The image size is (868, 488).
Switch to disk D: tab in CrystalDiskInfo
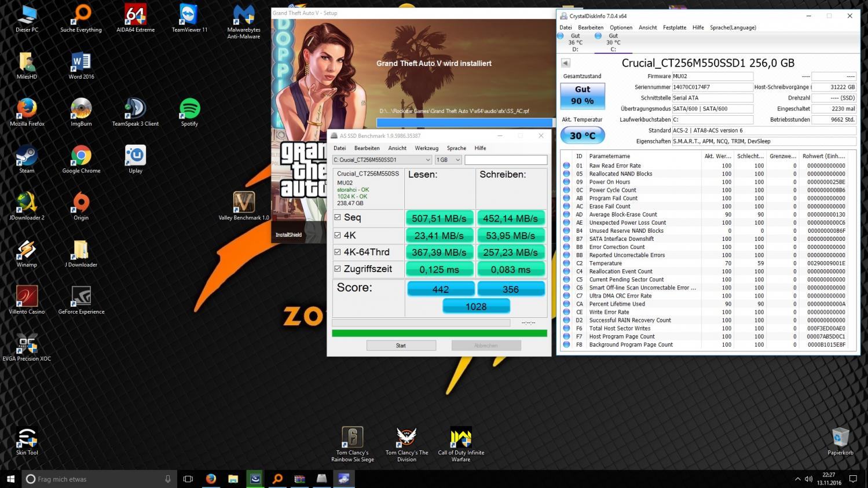(574, 42)
